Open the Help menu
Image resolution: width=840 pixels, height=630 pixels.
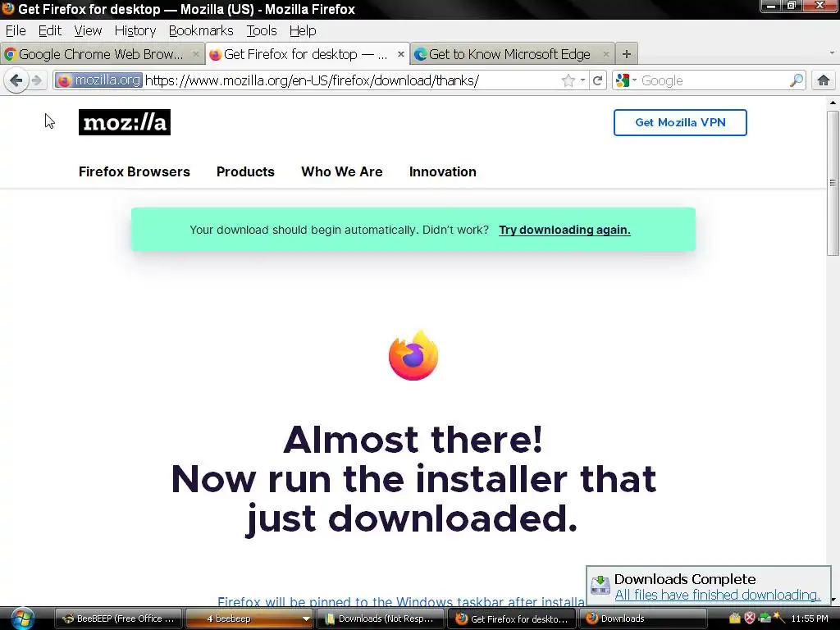click(x=303, y=30)
